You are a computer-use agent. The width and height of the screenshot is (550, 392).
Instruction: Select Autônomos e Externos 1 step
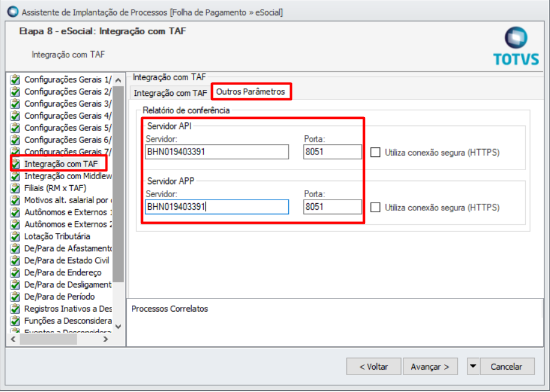pos(68,212)
